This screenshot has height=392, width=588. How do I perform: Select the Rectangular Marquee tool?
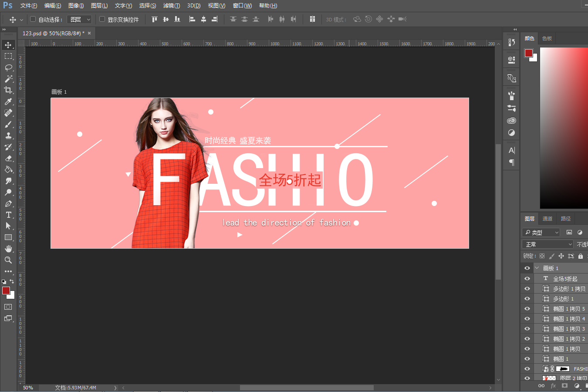tap(8, 56)
